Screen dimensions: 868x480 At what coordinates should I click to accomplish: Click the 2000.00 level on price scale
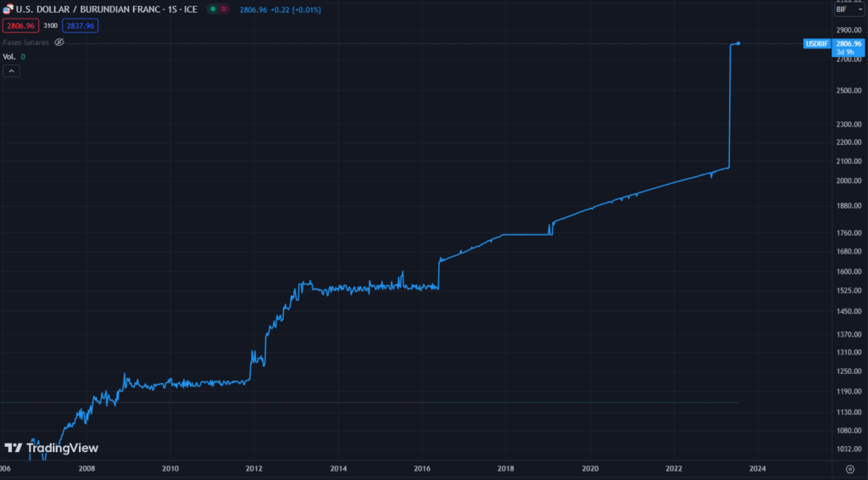(x=848, y=181)
